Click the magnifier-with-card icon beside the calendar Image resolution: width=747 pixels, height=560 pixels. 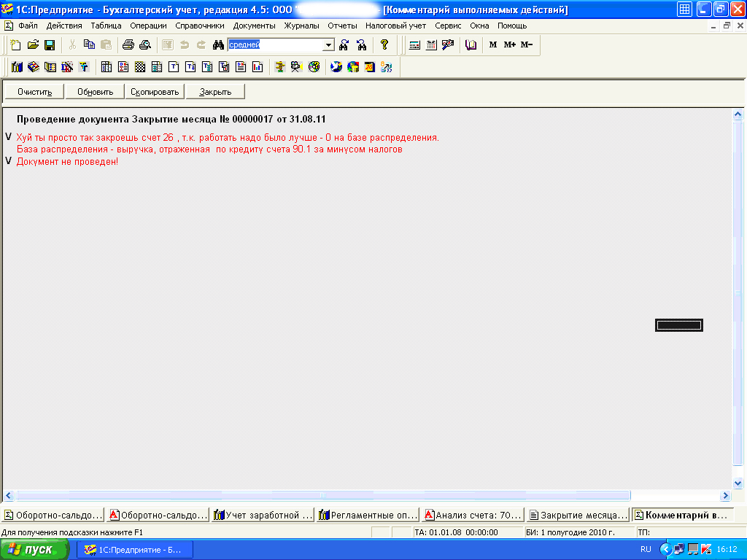tap(448, 44)
